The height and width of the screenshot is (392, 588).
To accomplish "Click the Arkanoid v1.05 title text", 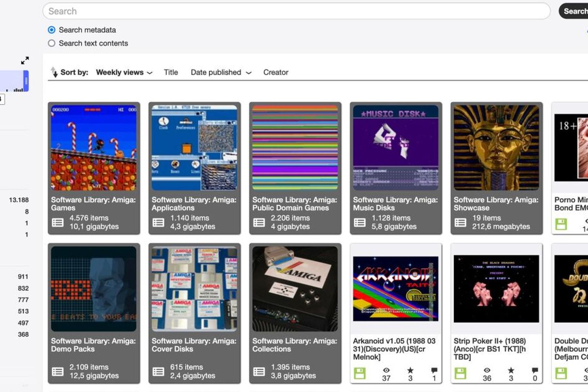I will click(394, 349).
